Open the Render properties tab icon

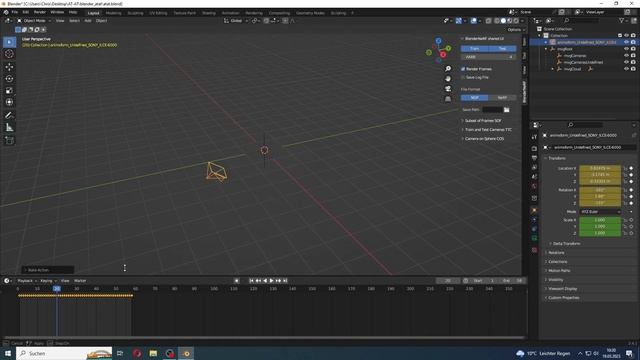pyautogui.click(x=534, y=148)
